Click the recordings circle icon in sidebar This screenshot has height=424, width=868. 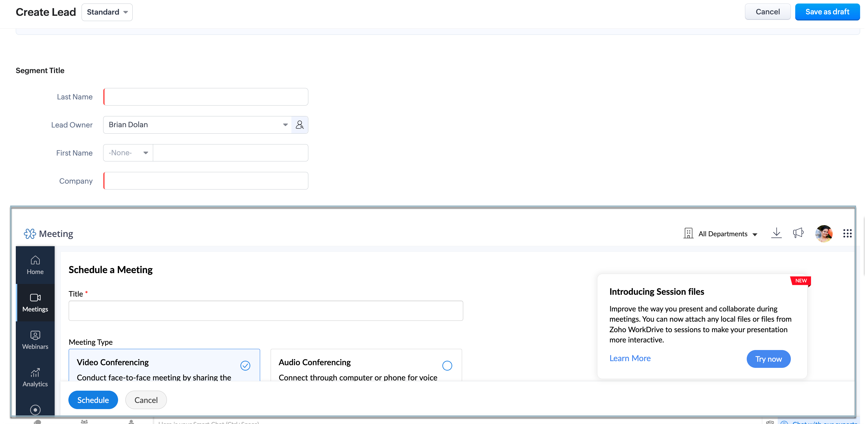click(35, 409)
